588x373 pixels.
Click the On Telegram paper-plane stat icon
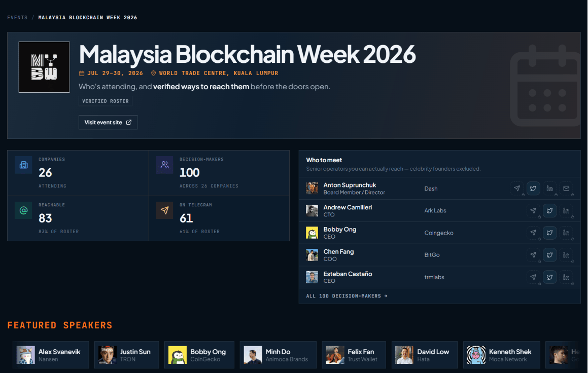click(x=164, y=210)
